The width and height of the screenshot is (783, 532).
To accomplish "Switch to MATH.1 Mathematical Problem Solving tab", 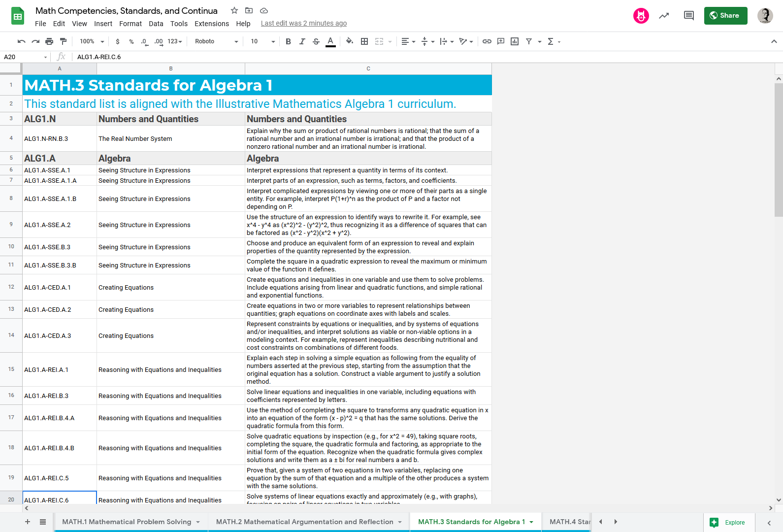I will [127, 522].
